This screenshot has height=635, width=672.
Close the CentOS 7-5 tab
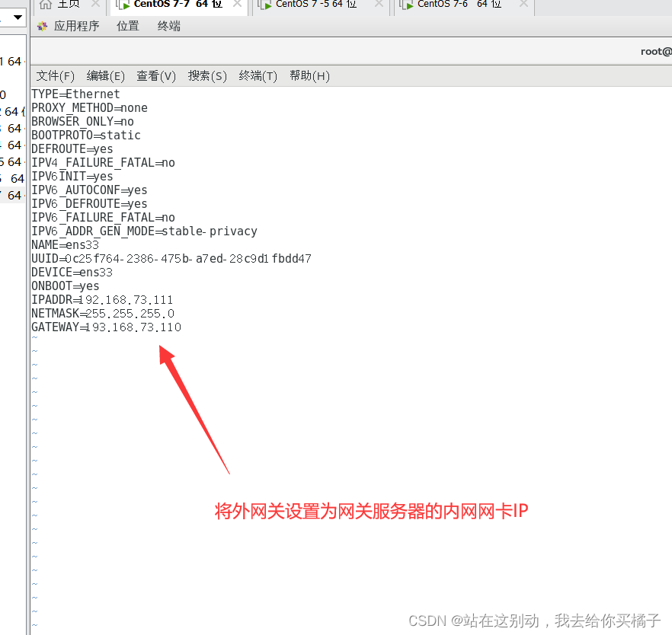tap(379, 4)
